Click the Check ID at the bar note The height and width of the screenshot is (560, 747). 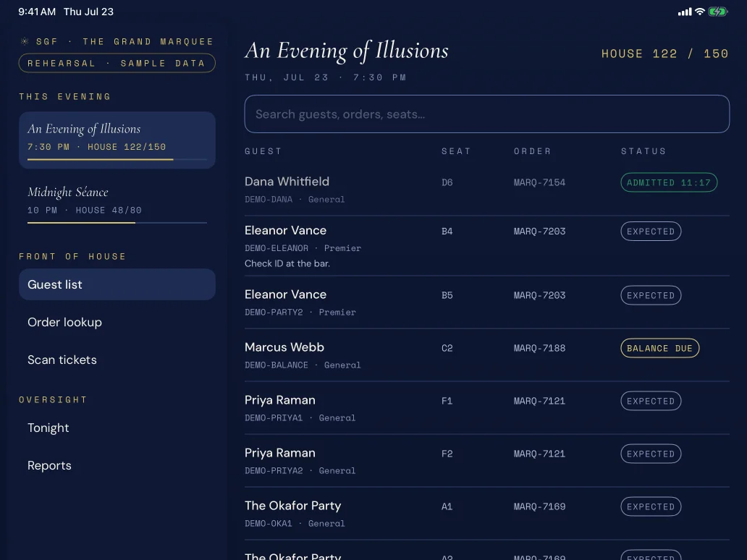287,263
